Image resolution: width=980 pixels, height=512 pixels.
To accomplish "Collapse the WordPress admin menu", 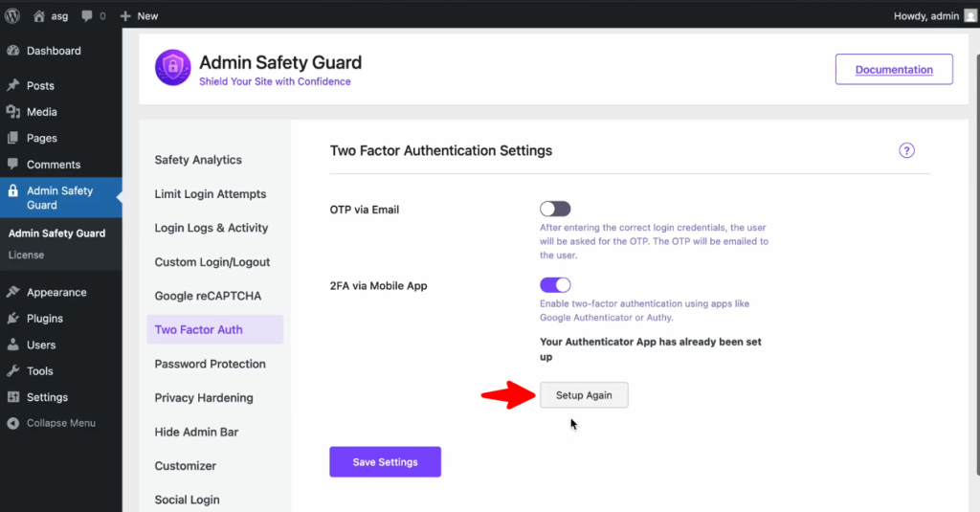I will pyautogui.click(x=60, y=423).
